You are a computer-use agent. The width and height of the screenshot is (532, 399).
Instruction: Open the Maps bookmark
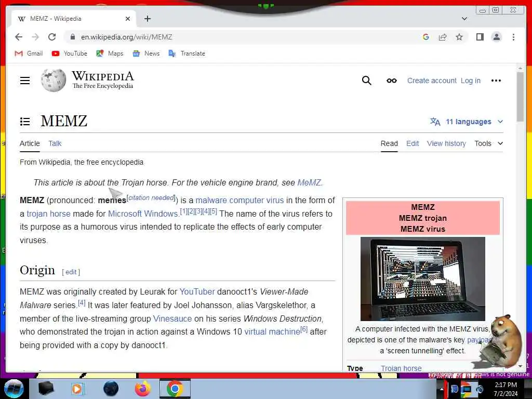(x=110, y=54)
